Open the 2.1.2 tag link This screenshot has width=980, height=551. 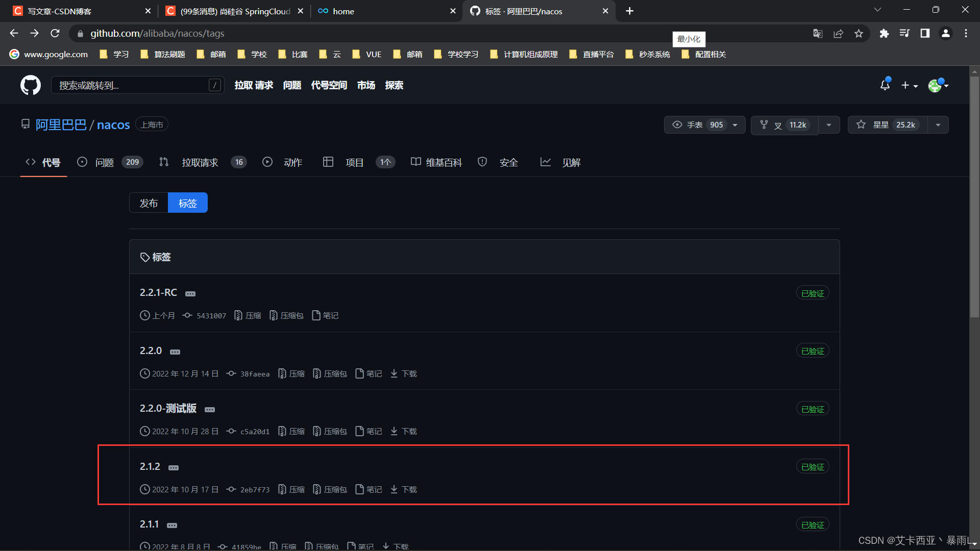(x=150, y=467)
